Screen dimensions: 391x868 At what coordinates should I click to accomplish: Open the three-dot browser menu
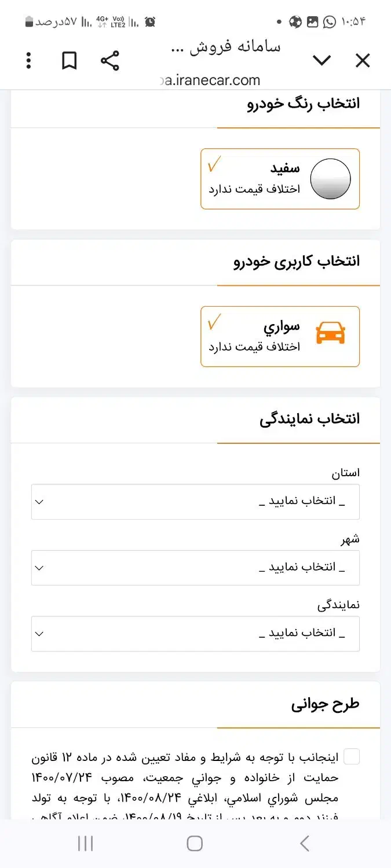pos(28,61)
